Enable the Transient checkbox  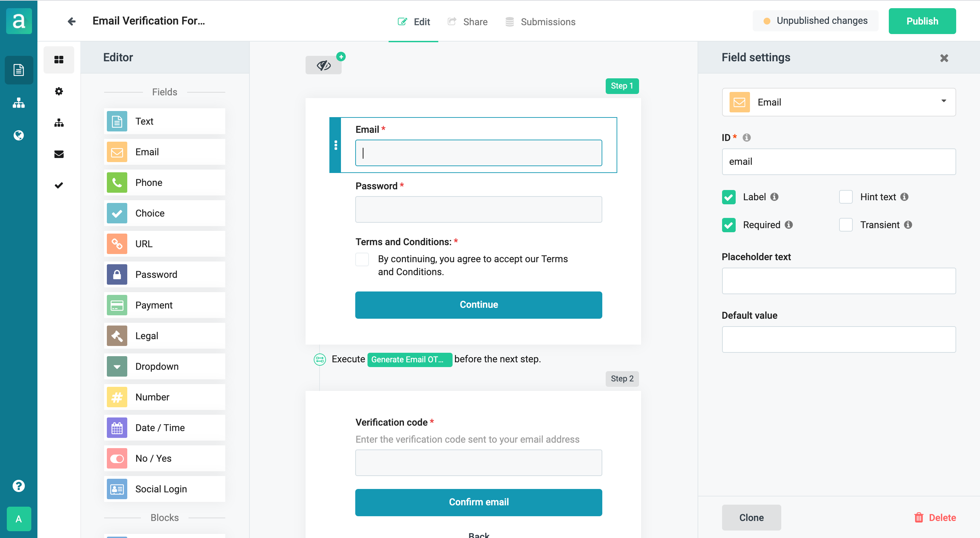[x=846, y=225]
